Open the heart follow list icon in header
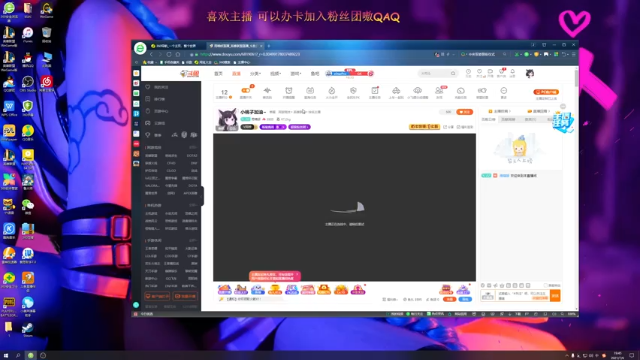Screen dimensions: 640x360 (480, 72)
